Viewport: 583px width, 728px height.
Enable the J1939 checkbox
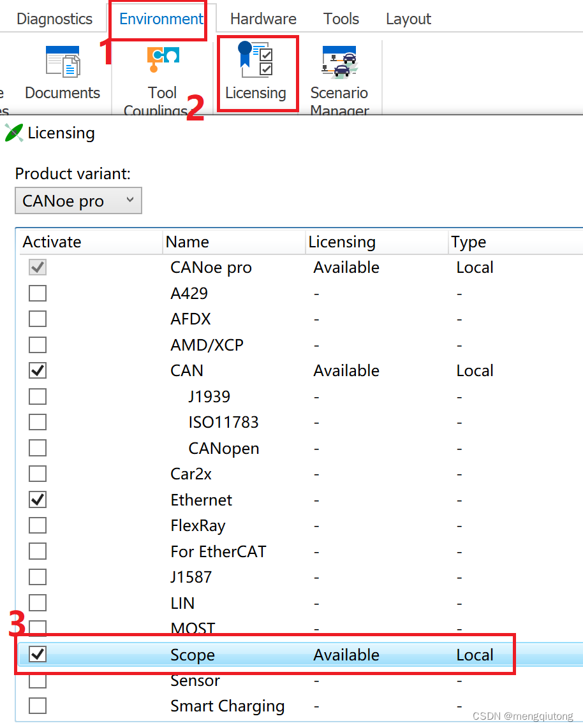pyautogui.click(x=38, y=397)
